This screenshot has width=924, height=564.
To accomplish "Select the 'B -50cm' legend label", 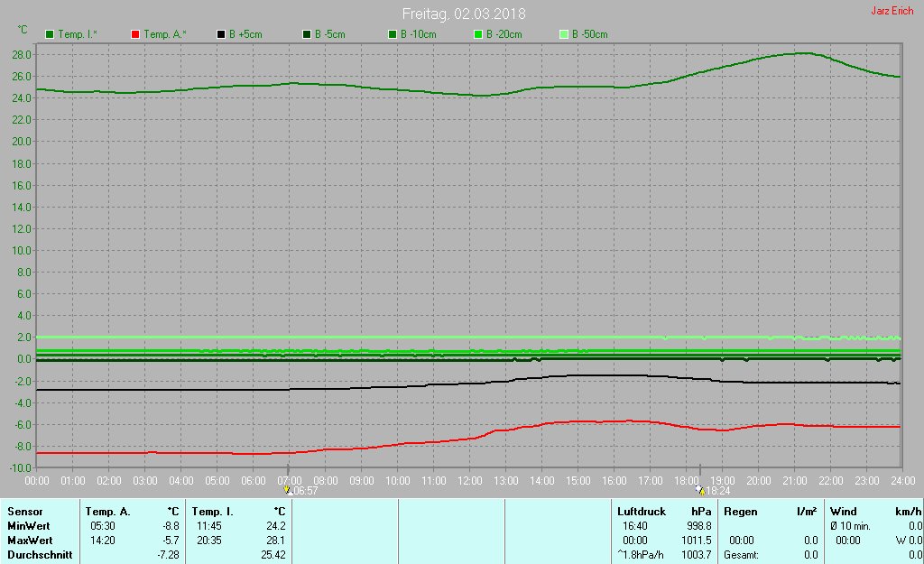I will 590,35.
